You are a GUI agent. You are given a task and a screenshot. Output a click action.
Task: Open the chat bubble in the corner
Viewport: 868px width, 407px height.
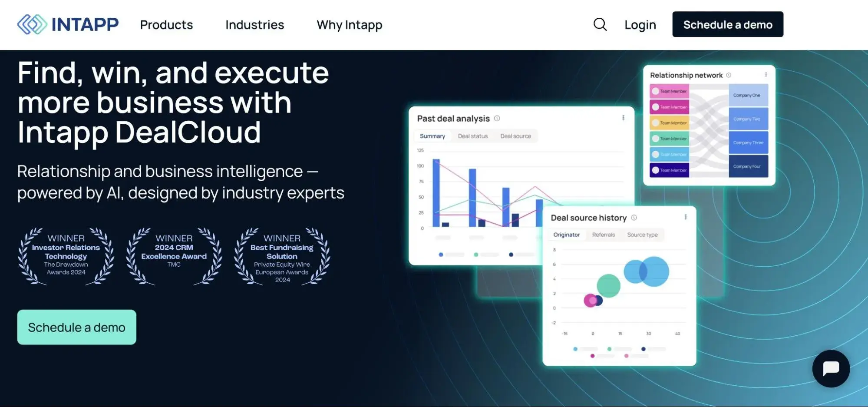point(831,368)
